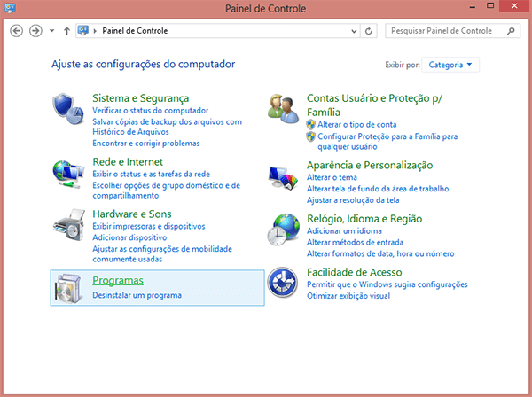Open Adicionar dispositivo link
This screenshot has height=397, width=532.
[129, 239]
